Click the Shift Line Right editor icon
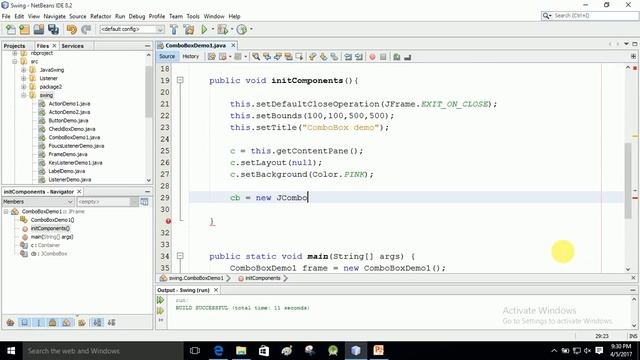Image resolution: width=640 pixels, height=360 pixels. click(358, 57)
